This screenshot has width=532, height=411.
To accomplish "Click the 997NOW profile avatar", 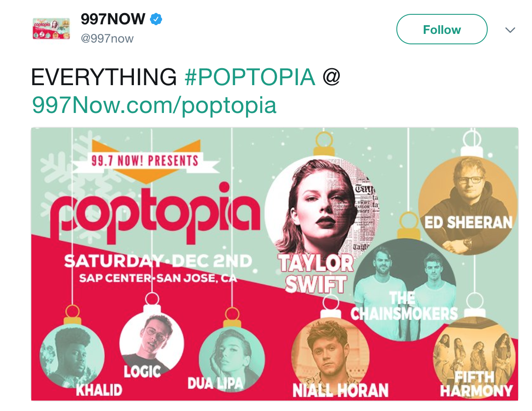I will tap(51, 29).
